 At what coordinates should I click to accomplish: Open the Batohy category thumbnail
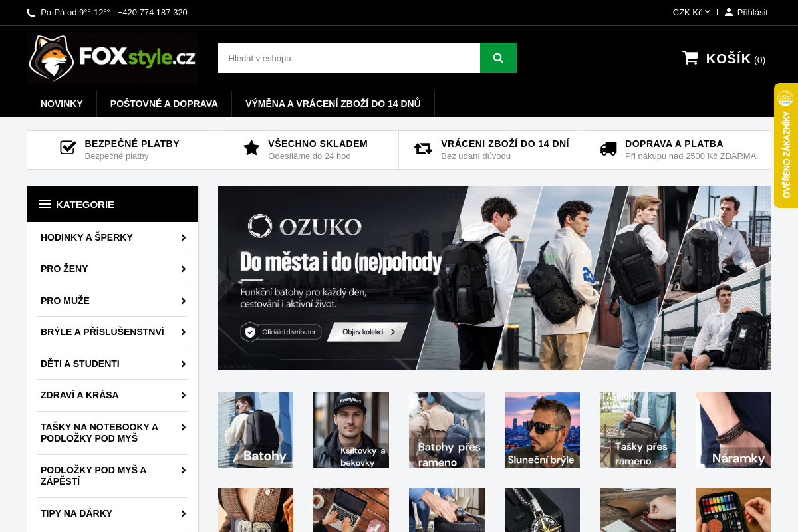[255, 430]
